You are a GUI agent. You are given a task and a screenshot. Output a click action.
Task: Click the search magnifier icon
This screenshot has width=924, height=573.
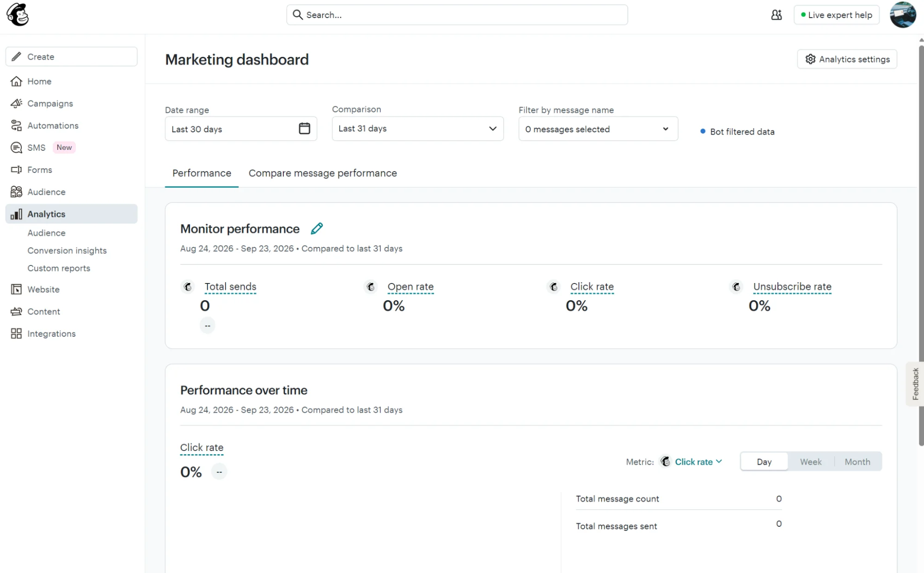pos(298,15)
